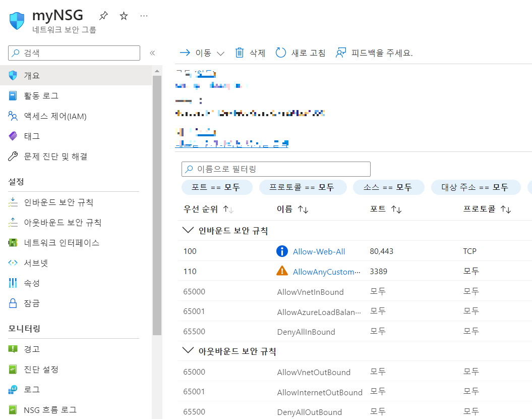Open 잠금 lock icon in sidebar
The width and height of the screenshot is (532, 419).
(13, 303)
